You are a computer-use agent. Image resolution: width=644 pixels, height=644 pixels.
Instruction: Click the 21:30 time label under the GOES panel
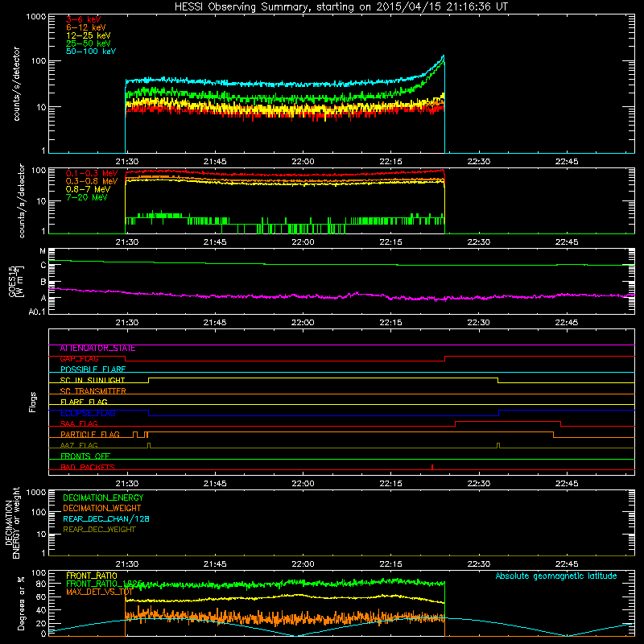click(127, 323)
